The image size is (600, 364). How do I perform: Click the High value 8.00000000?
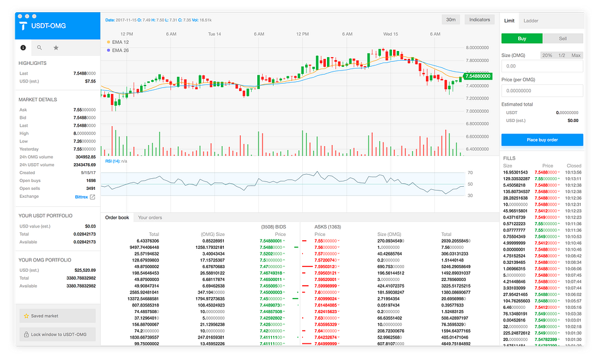pos(84,133)
